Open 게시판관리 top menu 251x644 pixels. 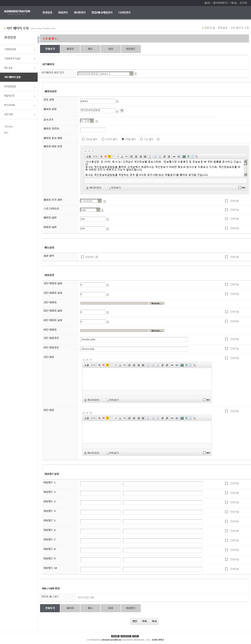tap(79, 13)
